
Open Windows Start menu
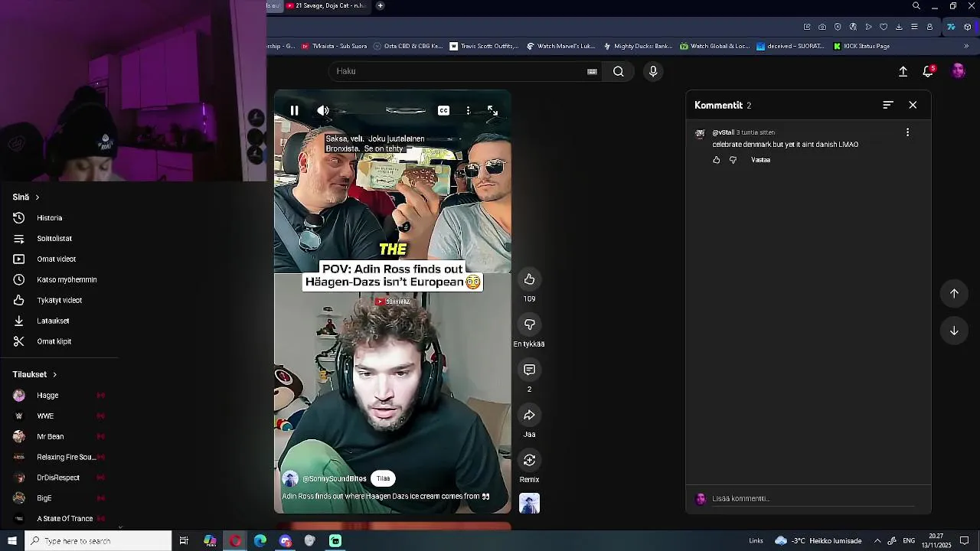point(12,541)
